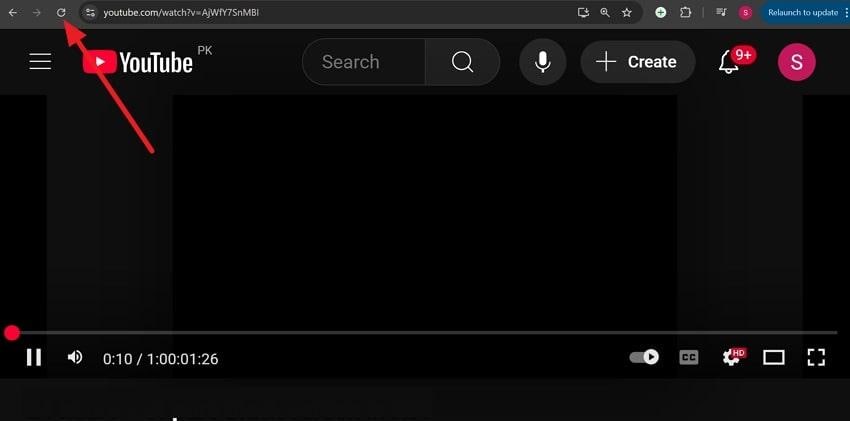Start voice search with microphone icon
The height and width of the screenshot is (421, 850).
(x=543, y=62)
